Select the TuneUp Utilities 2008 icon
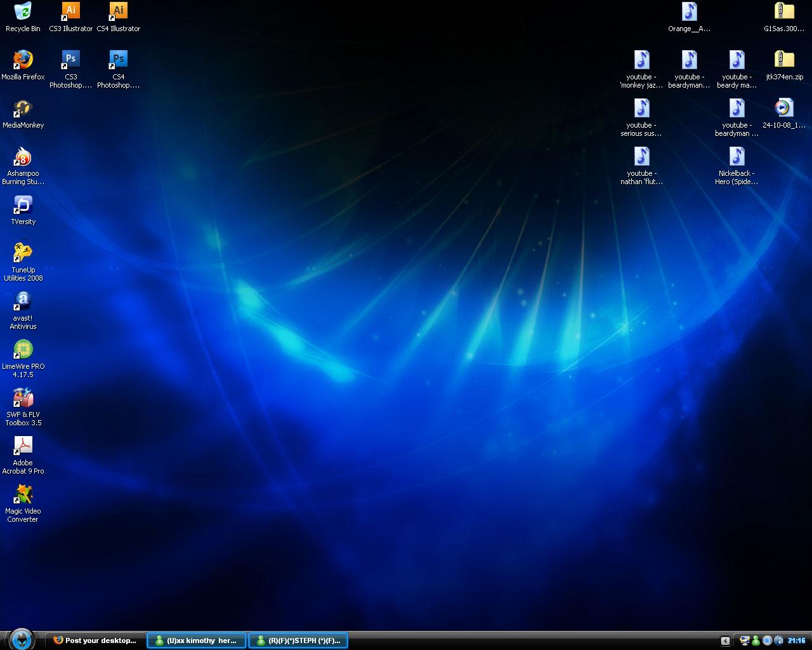The height and width of the screenshot is (650, 812). [23, 262]
